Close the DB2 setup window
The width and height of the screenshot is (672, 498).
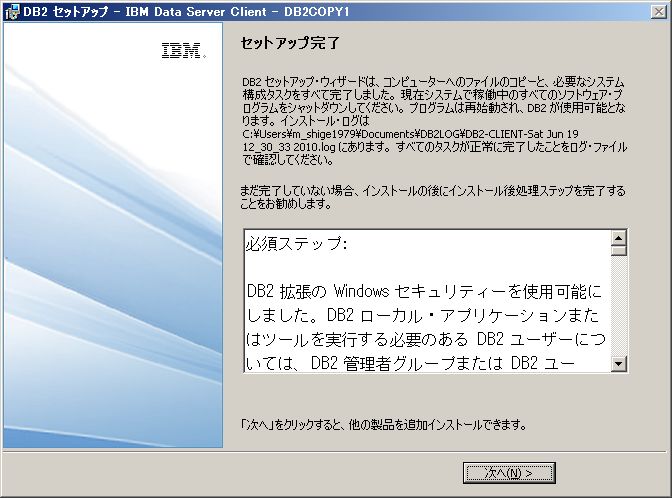coord(658,12)
